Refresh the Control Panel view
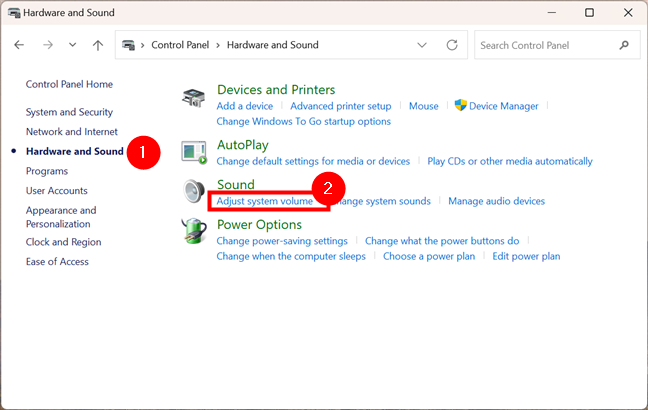The image size is (648, 410). [x=452, y=45]
